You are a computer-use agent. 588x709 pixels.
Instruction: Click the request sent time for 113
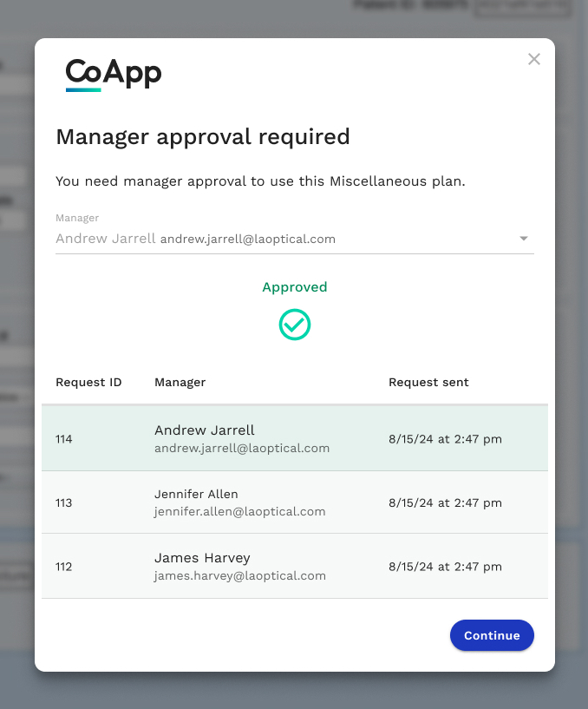click(445, 502)
